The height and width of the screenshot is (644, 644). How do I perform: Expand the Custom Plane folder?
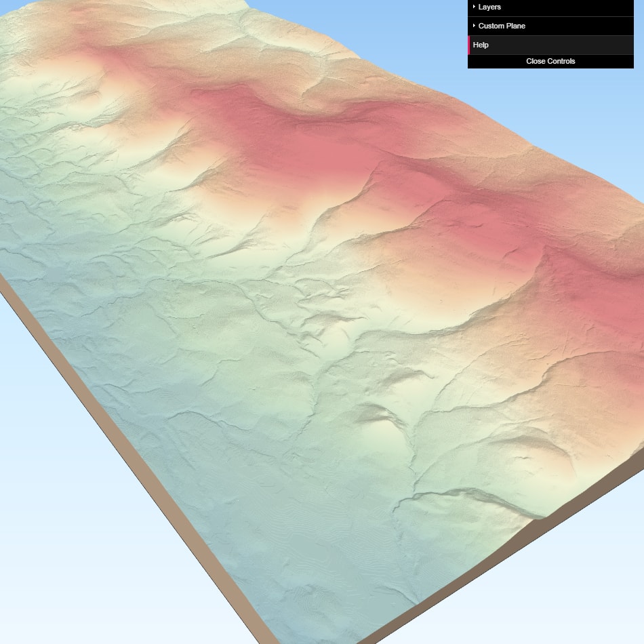click(502, 26)
